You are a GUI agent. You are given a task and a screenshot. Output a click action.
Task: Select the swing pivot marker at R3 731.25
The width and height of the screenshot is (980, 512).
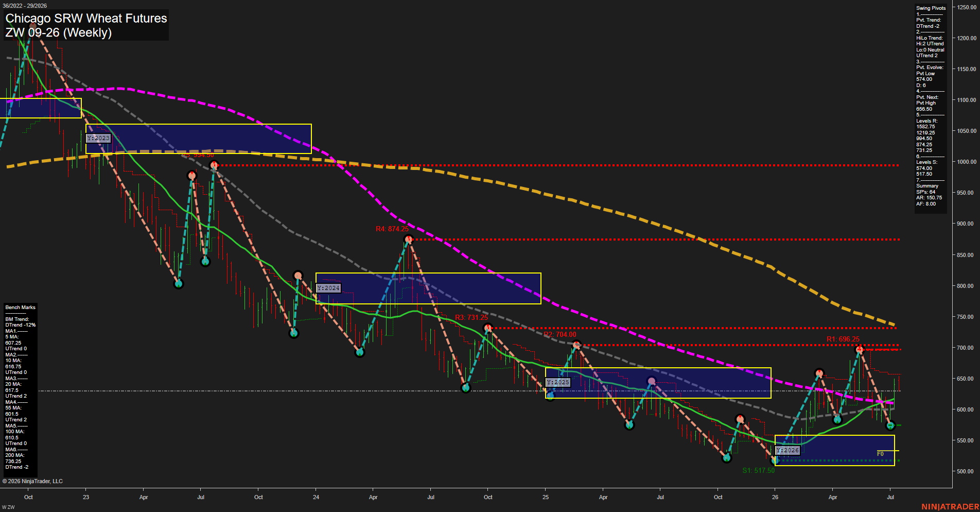(488, 328)
